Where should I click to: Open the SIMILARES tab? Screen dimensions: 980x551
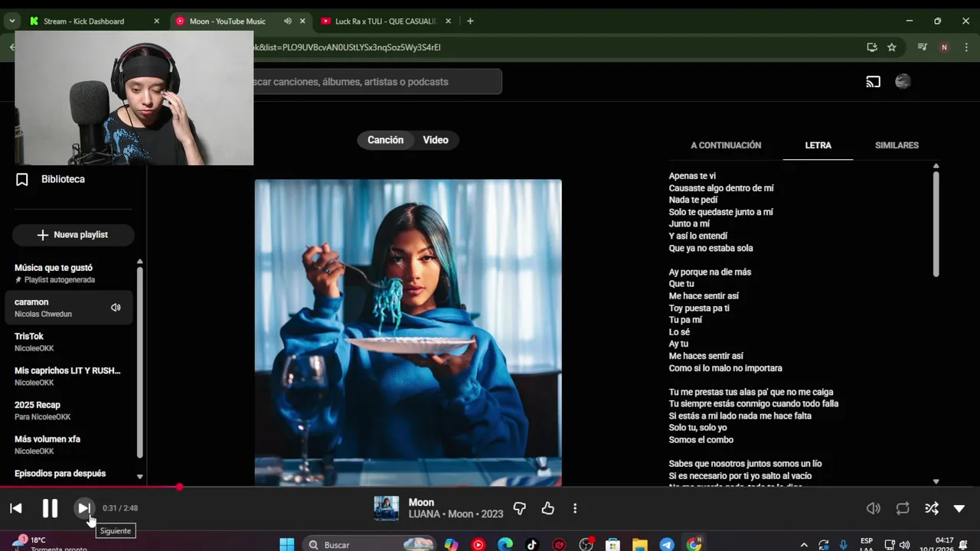coord(897,145)
